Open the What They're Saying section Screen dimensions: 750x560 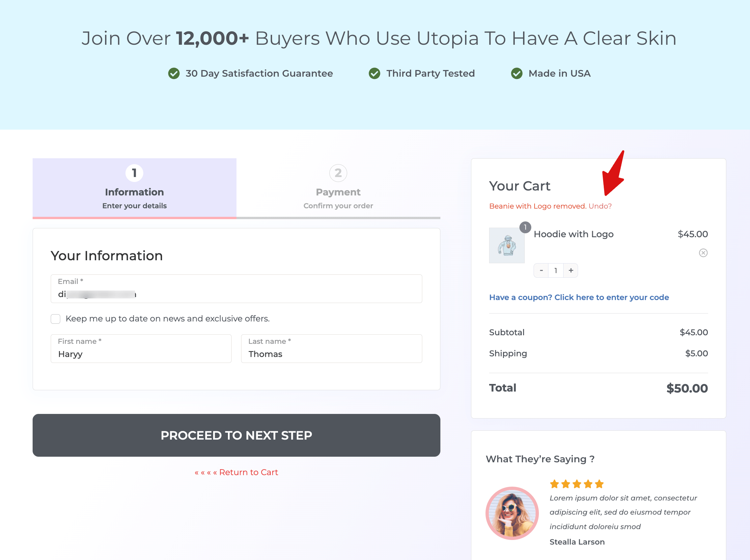coord(540,459)
